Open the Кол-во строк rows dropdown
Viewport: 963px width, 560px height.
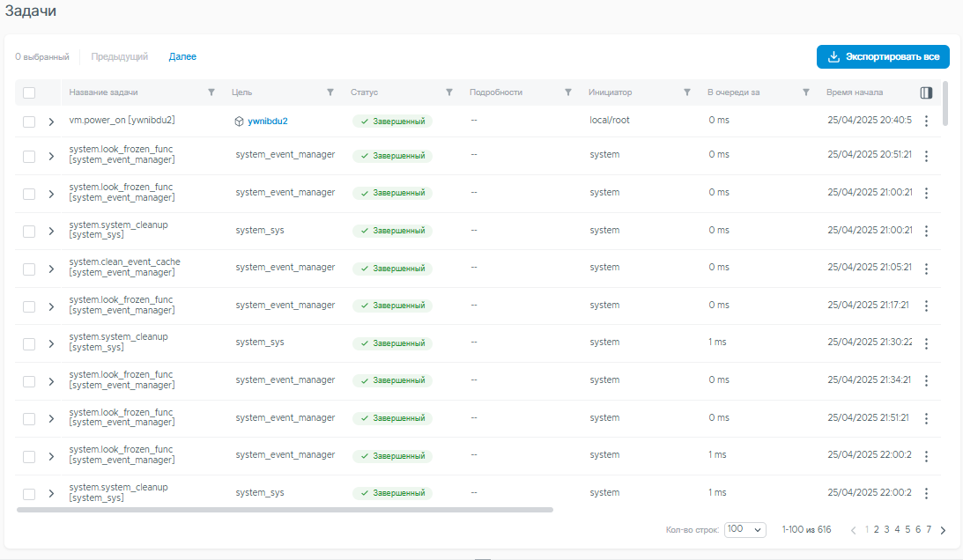[x=745, y=529]
